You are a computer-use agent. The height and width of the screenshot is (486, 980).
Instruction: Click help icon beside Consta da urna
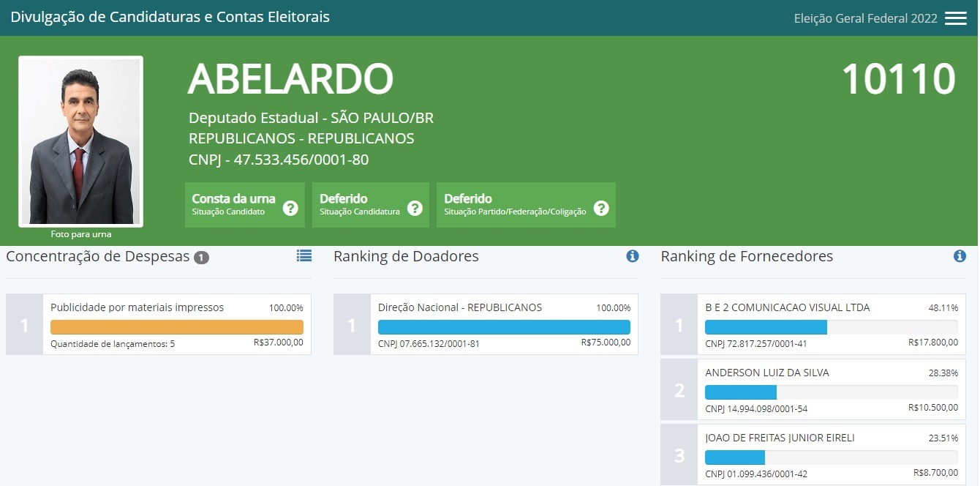click(x=290, y=209)
